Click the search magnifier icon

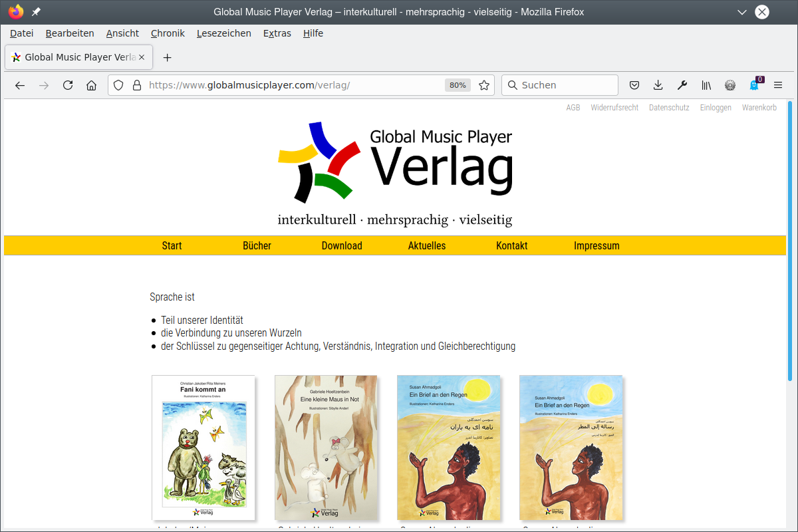tap(513, 85)
